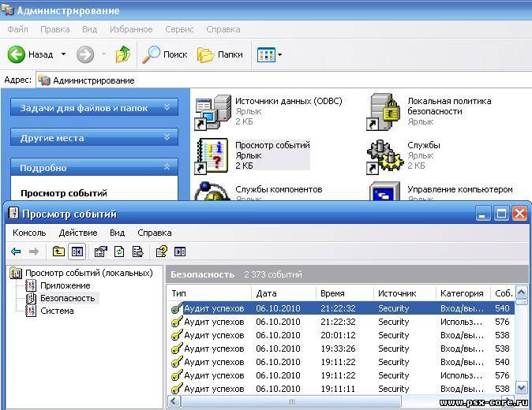The image size is (532, 410).
Task: Sort by Соб. column header
Action: click(503, 293)
